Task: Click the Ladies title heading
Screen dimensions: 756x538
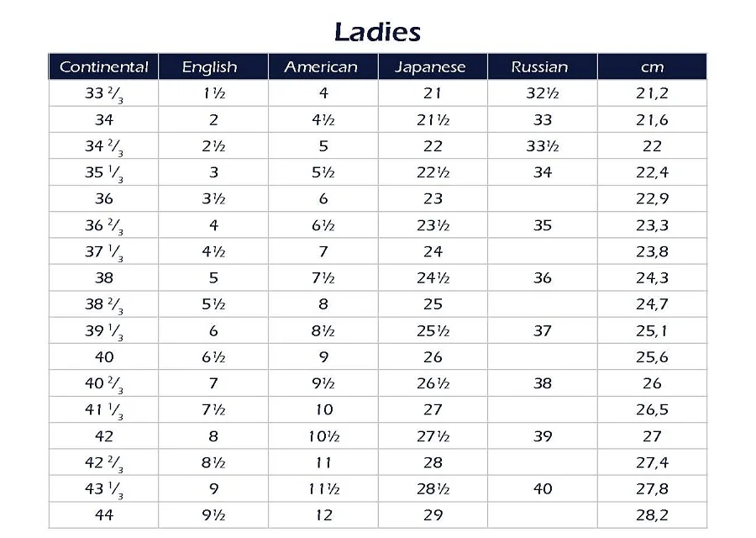Action: coord(377,32)
